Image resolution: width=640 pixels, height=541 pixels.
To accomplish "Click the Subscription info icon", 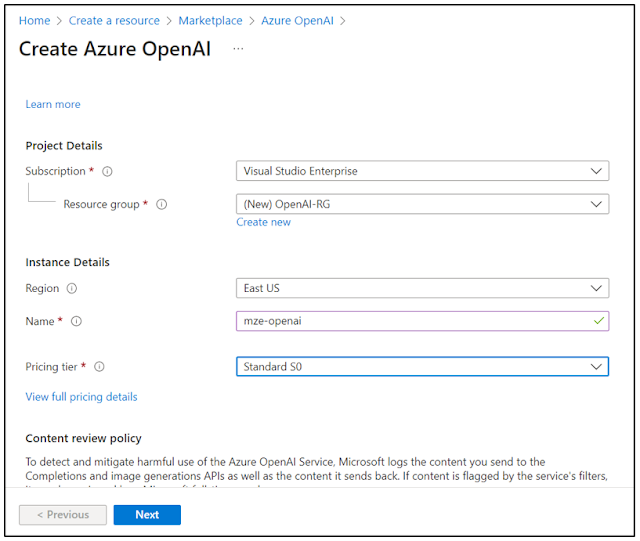I will pyautogui.click(x=107, y=171).
